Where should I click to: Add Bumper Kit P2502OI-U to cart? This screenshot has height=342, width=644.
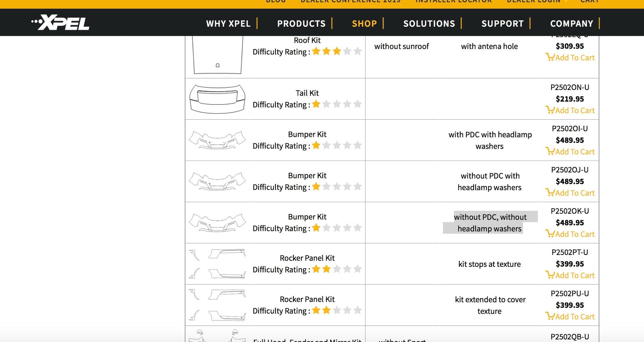[570, 152]
